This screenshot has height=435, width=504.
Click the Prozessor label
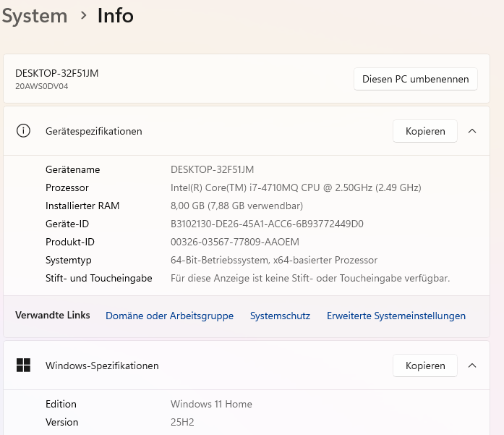pos(67,187)
